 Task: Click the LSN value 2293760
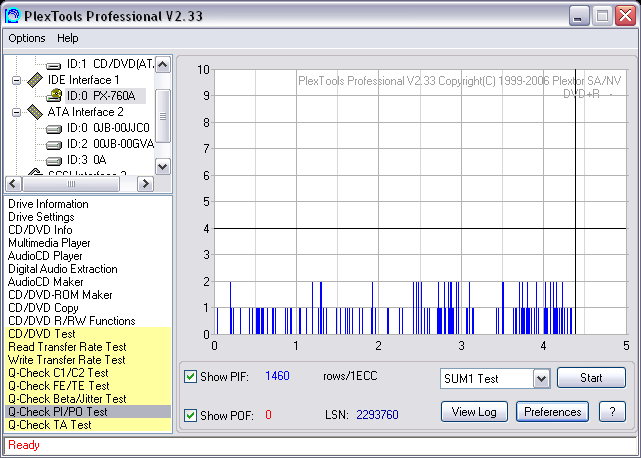point(377,415)
